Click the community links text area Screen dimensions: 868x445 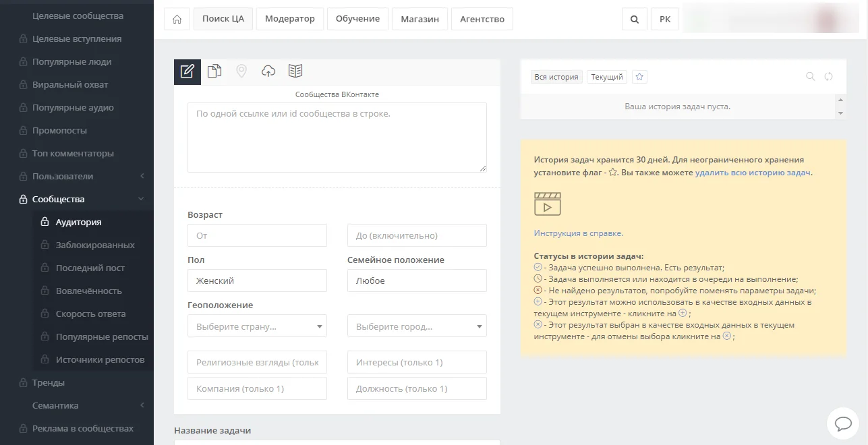[x=337, y=138]
